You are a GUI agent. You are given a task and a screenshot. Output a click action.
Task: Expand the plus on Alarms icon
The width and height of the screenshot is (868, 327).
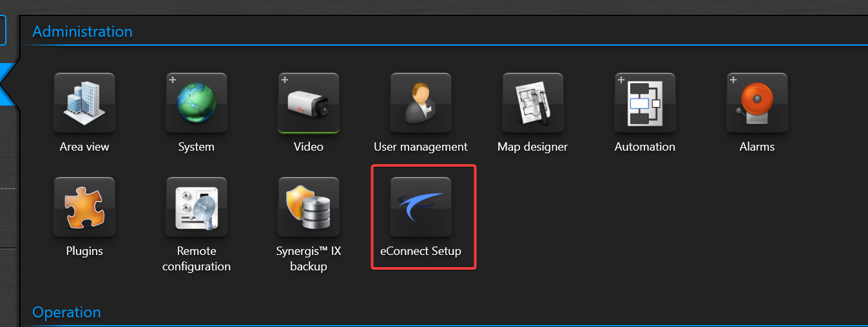733,80
